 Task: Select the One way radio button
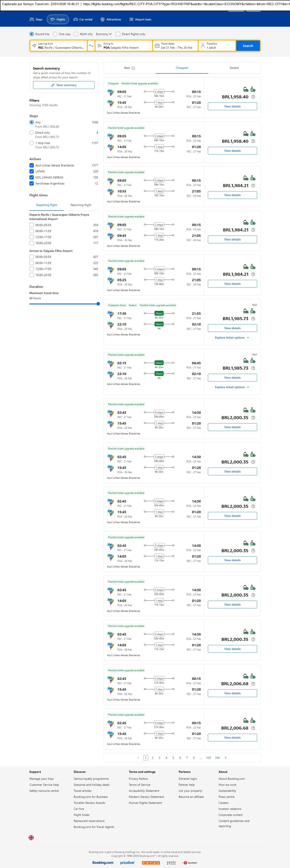tap(55, 34)
